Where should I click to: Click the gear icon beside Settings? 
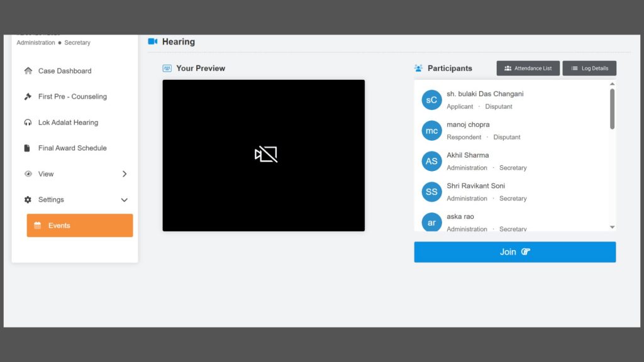point(28,200)
